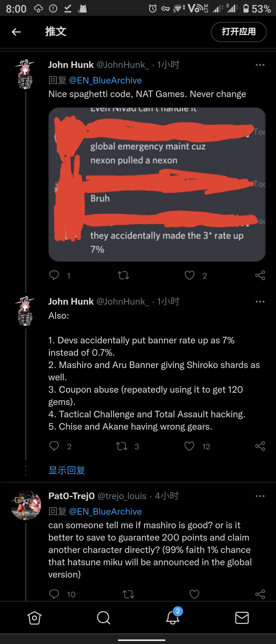Open more options on John Hunk's first tweet

pos(260,65)
